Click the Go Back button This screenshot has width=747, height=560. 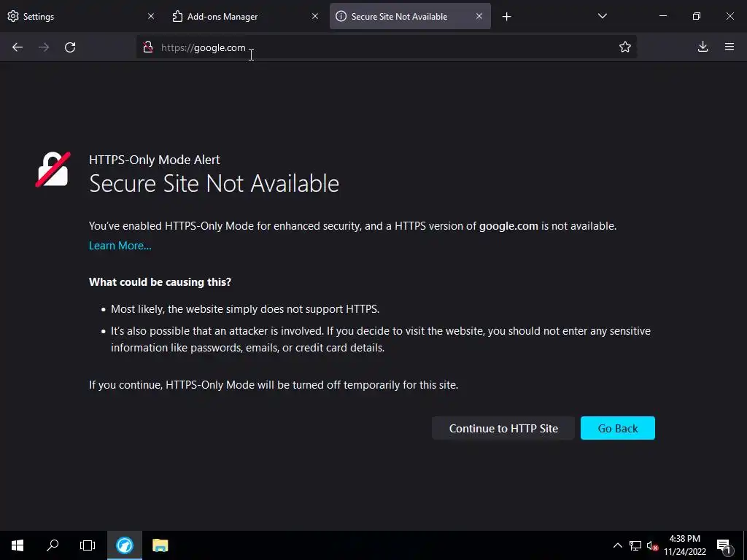(617, 428)
